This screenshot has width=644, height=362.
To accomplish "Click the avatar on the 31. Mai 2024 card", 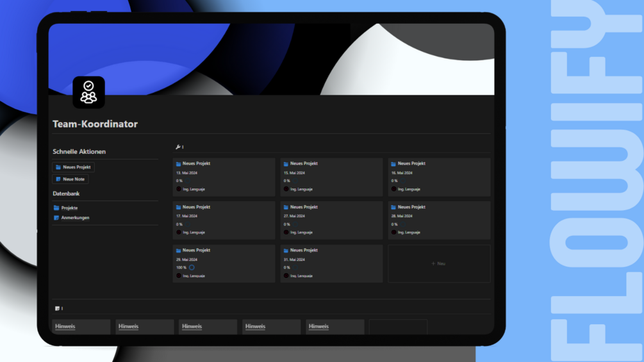I will click(286, 276).
